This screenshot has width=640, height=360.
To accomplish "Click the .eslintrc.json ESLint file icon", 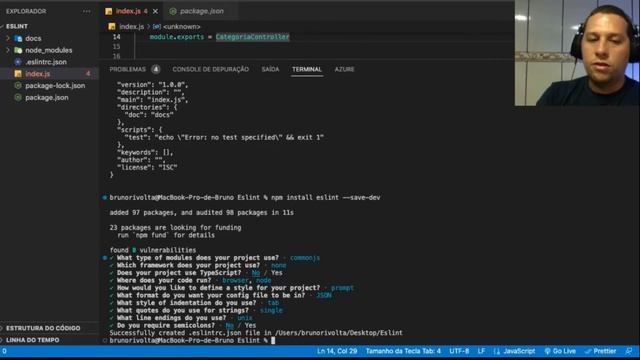I will click(x=18, y=62).
